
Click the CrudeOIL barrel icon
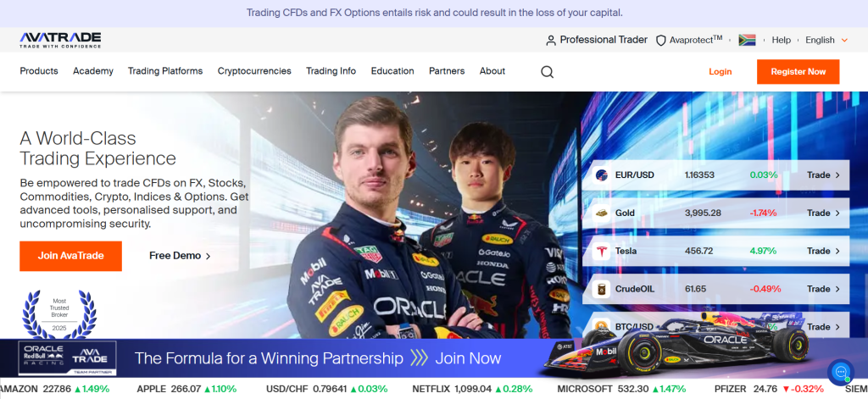601,289
